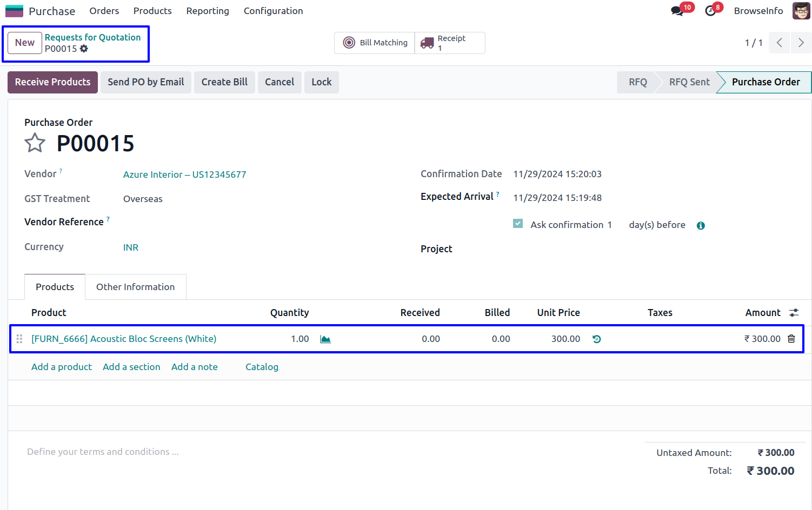The width and height of the screenshot is (812, 510).
Task: Expand the Reporting menu
Action: (x=208, y=11)
